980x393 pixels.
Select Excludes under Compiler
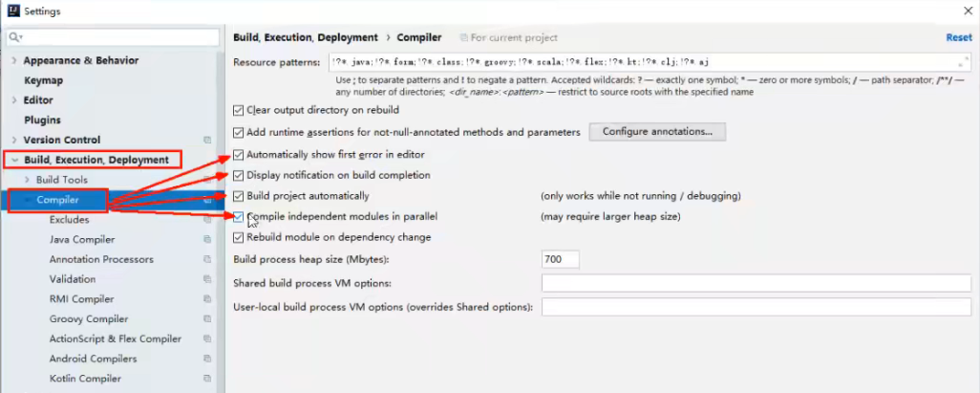click(x=69, y=220)
